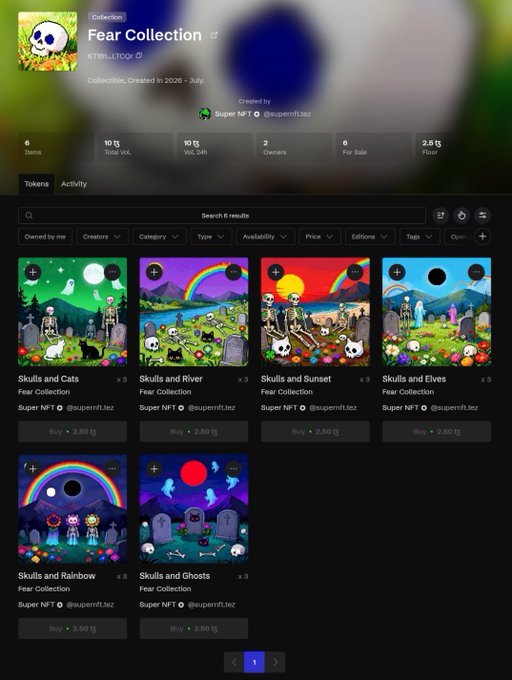Expand the Availability filter dropdown
The height and width of the screenshot is (680, 512).
[x=265, y=236]
